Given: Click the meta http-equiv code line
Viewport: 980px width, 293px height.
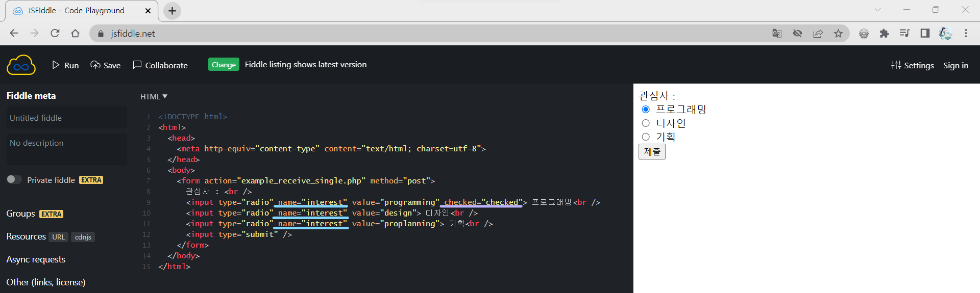Looking at the screenshot, I should pos(331,149).
